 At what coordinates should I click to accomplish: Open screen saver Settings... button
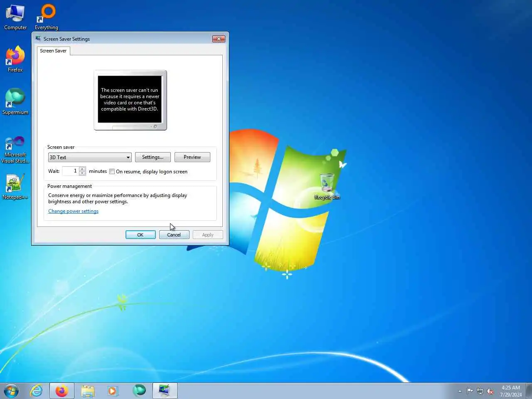coord(153,157)
